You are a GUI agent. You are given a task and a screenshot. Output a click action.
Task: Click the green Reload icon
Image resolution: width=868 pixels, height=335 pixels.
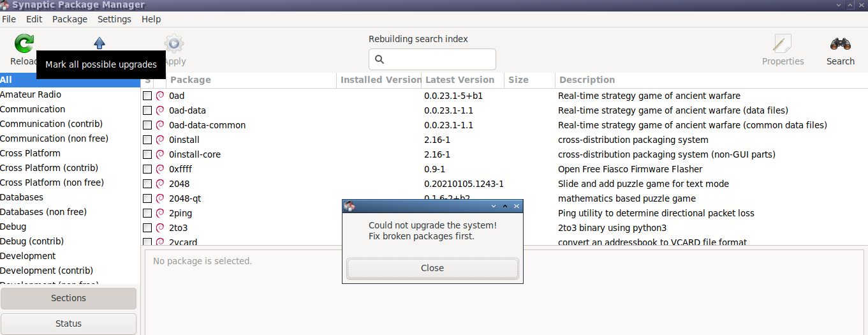tap(24, 43)
